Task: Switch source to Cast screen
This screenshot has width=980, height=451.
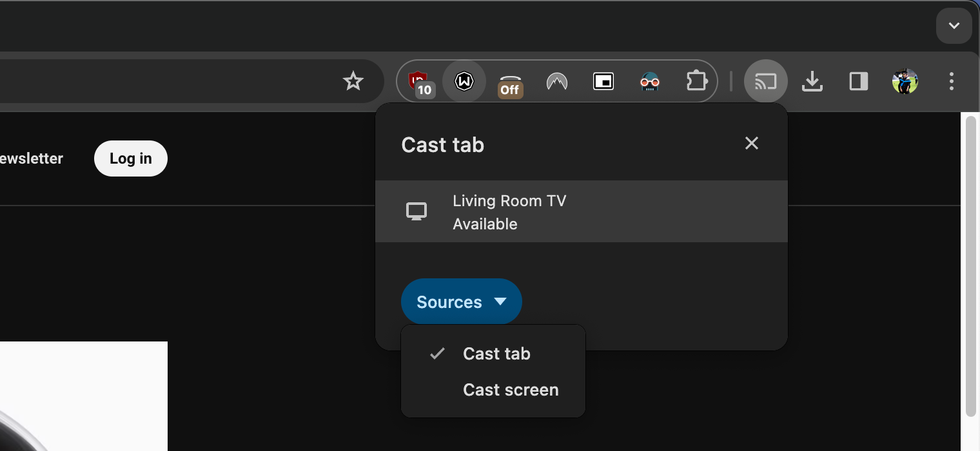Action: click(x=510, y=390)
